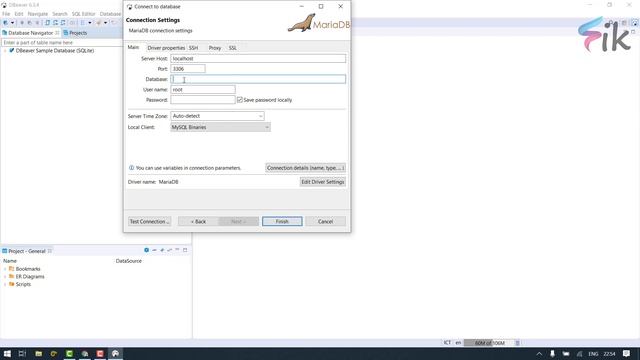Click Connection details (name, type...) button
Image resolution: width=640 pixels, height=360 pixels.
tap(305, 168)
